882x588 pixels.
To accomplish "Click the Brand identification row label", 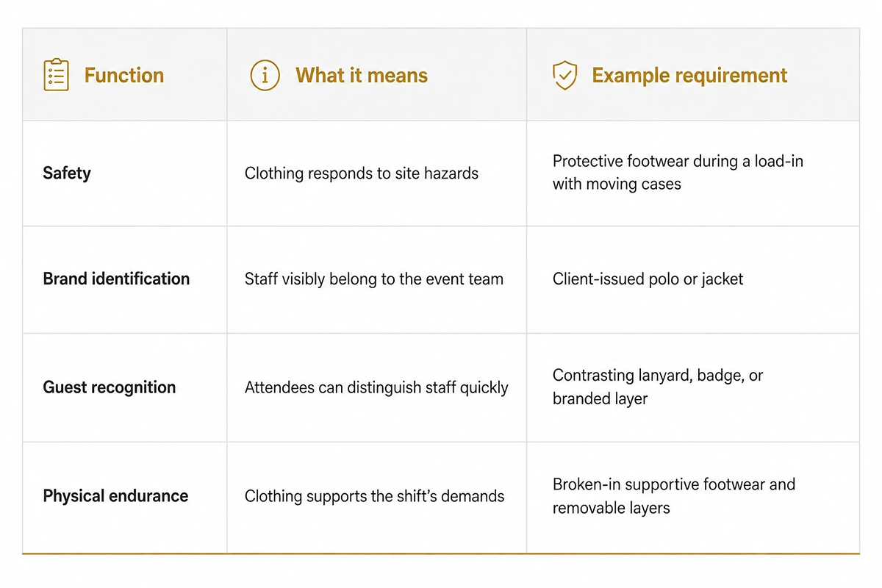I will click(x=116, y=279).
